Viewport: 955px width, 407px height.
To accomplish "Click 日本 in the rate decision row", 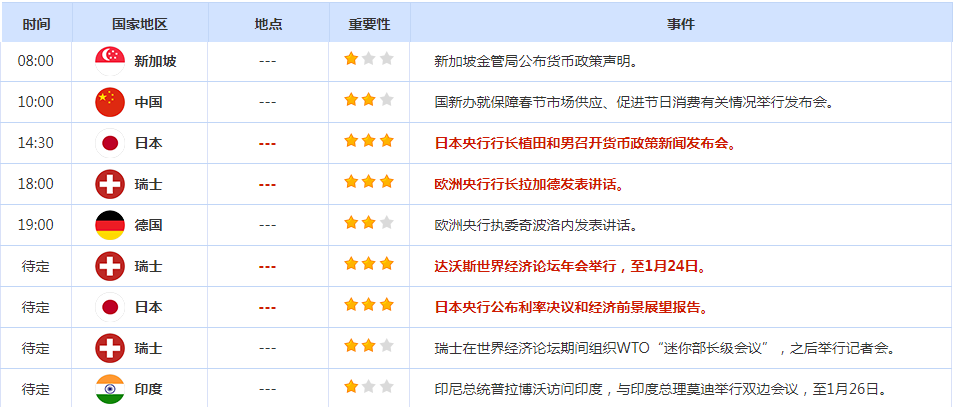I will click(149, 307).
